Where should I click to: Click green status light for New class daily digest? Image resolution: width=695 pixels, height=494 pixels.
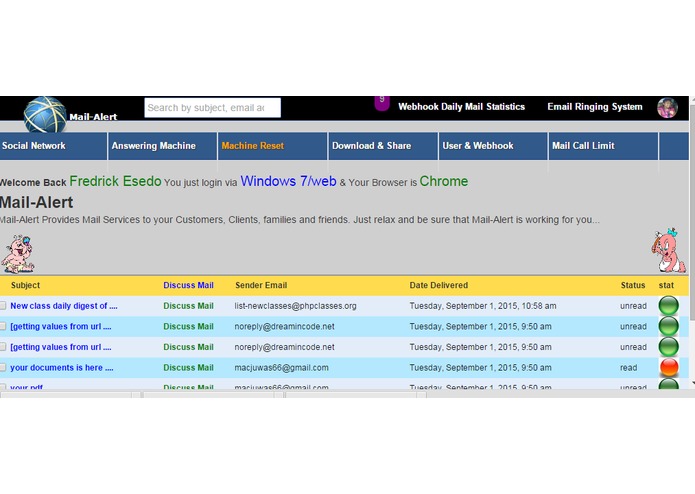point(668,306)
